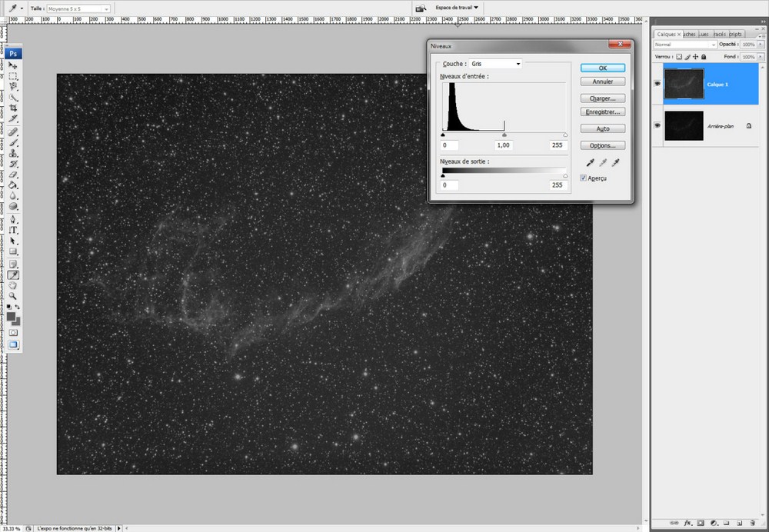
Task: Open the Taille sample size dropdown
Action: coord(78,8)
